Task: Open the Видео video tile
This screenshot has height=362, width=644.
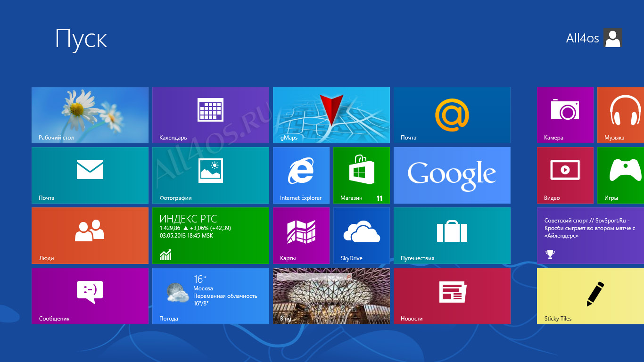Action: pos(565,175)
